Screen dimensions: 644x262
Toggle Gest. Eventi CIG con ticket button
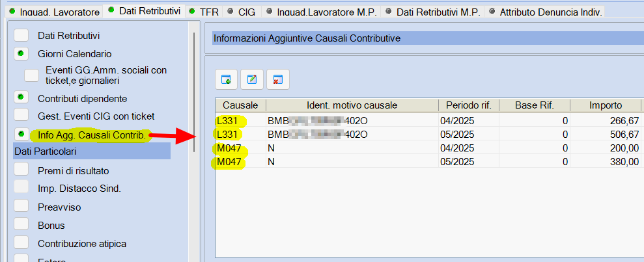pyautogui.click(x=21, y=116)
